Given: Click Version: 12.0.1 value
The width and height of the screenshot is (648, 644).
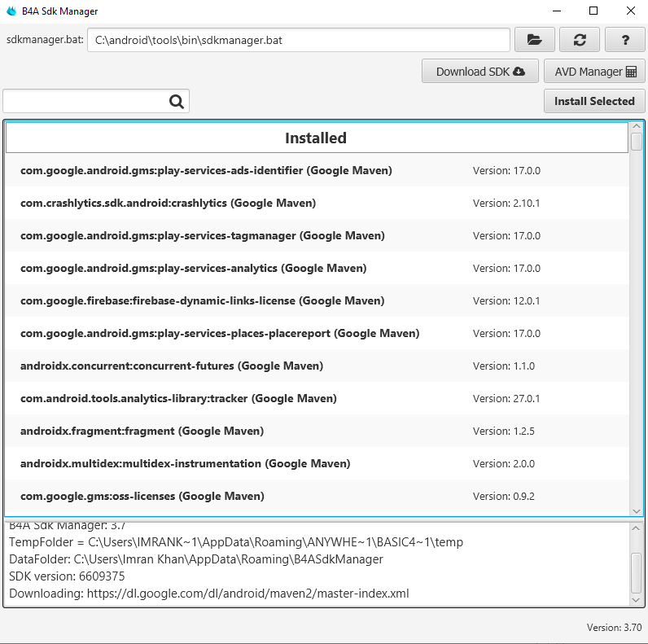Looking at the screenshot, I should click(x=506, y=300).
